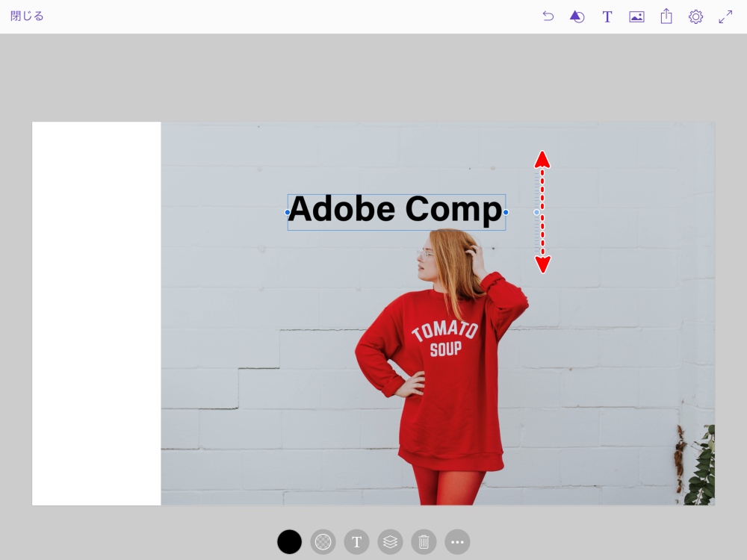Insert an image from top toolbar
747x560 pixels.
pos(636,16)
